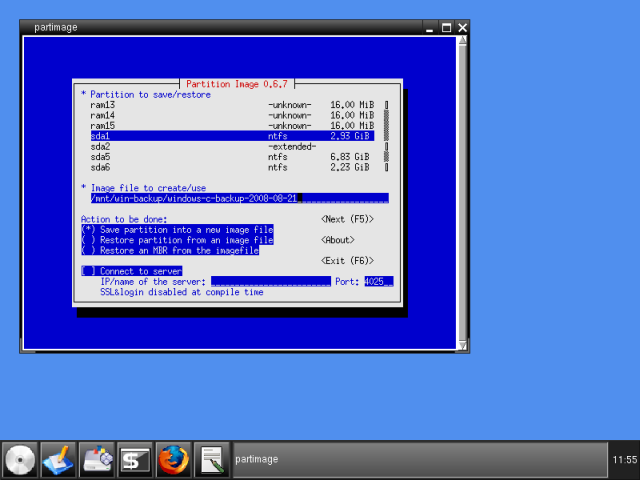Open the disk partition tool icon
640x480 pixels.
(97, 460)
